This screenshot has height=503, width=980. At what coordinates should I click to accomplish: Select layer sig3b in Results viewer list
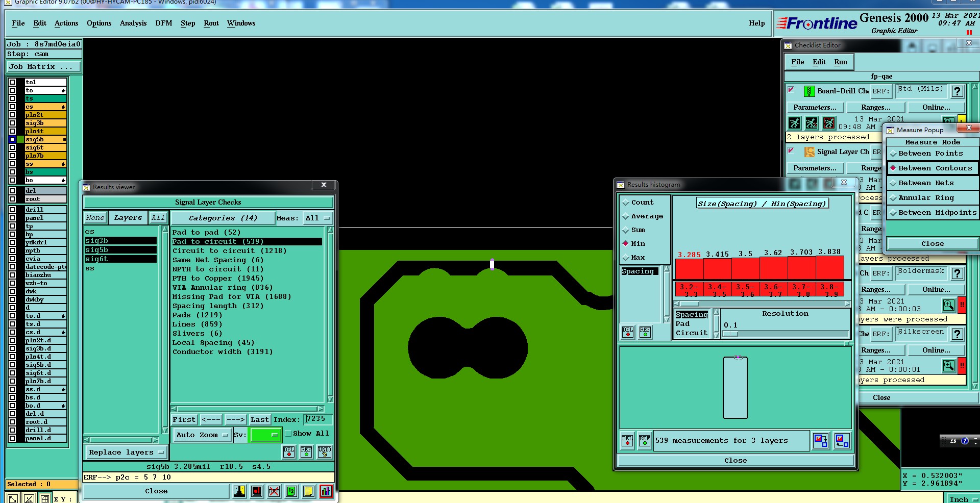(x=121, y=241)
